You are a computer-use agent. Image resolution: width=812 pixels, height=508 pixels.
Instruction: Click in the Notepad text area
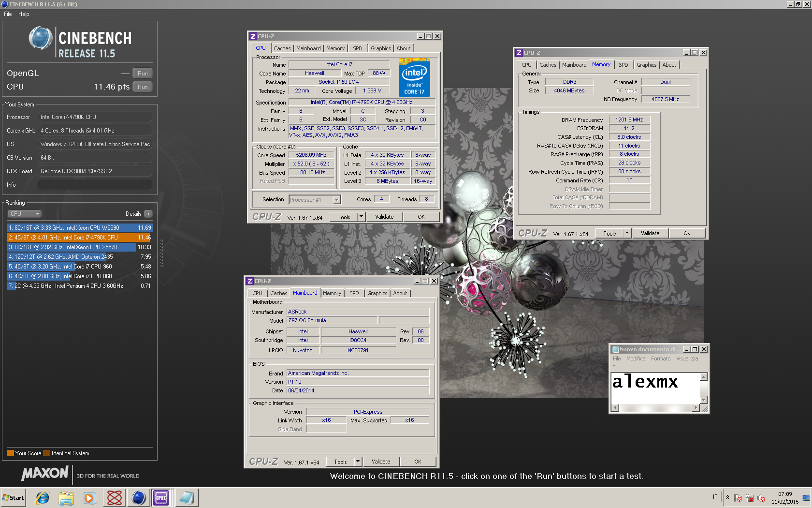click(655, 388)
